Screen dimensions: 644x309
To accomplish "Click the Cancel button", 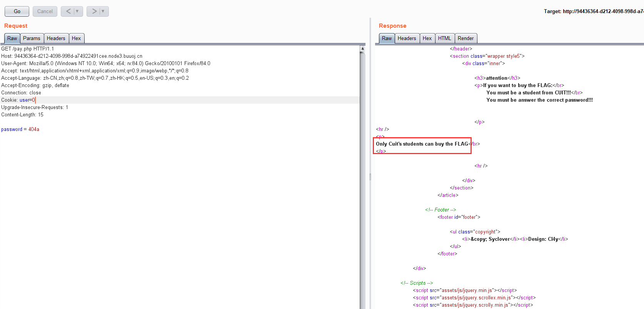I will [x=45, y=11].
